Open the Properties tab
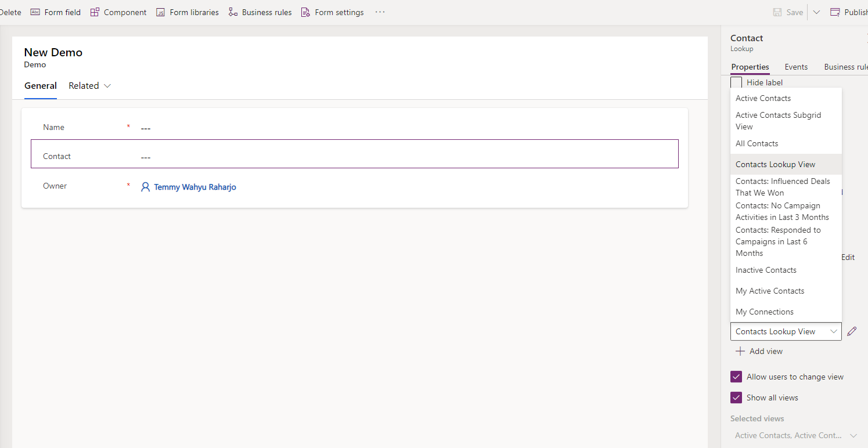Image resolution: width=868 pixels, height=448 pixels. pyautogui.click(x=750, y=67)
